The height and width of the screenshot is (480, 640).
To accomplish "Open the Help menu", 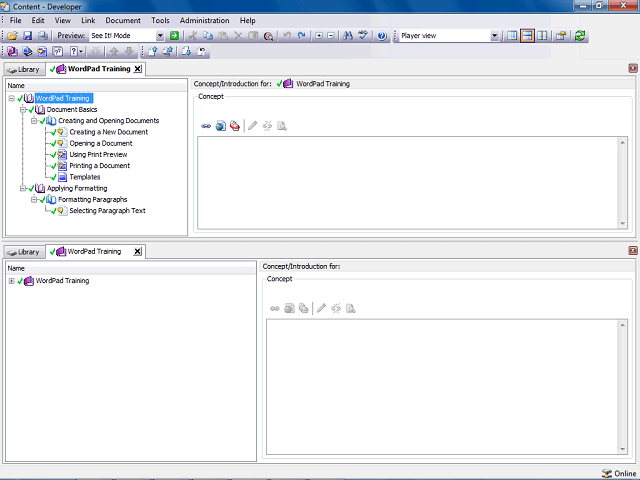I will tap(247, 20).
